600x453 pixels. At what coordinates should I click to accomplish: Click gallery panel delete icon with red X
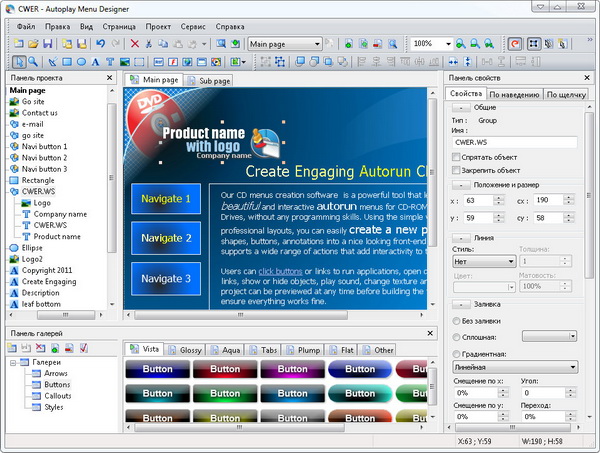tap(40, 348)
